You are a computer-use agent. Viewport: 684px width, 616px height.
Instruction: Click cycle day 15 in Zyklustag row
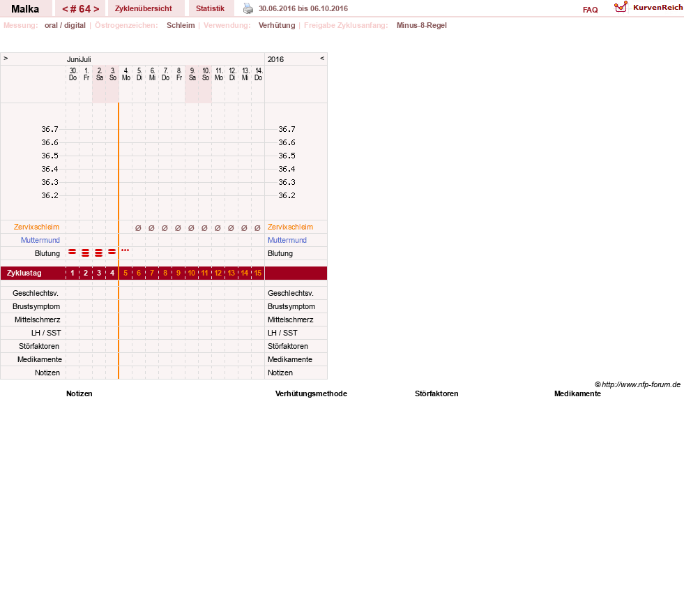click(258, 273)
